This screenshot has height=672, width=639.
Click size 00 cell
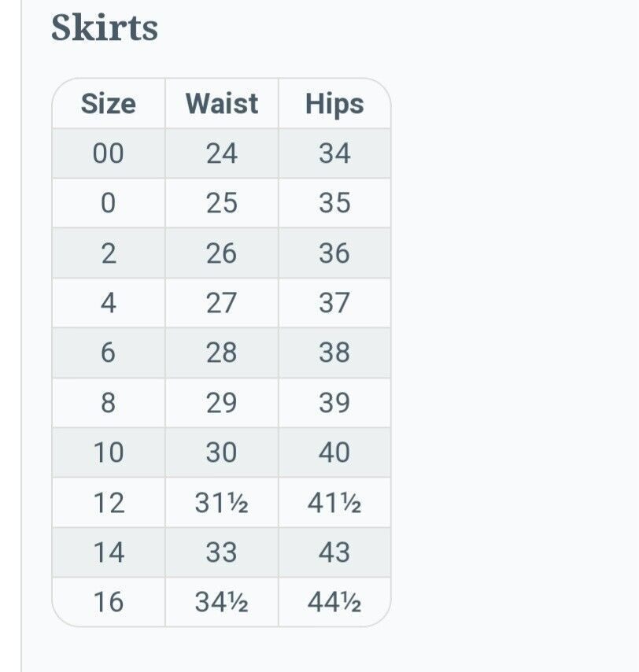pyautogui.click(x=109, y=153)
